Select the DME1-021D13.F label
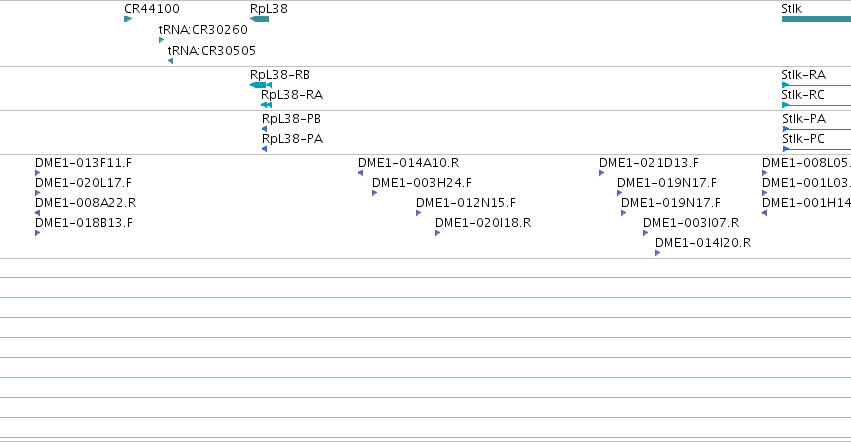Viewport: 851px width, 442px height. coord(649,162)
